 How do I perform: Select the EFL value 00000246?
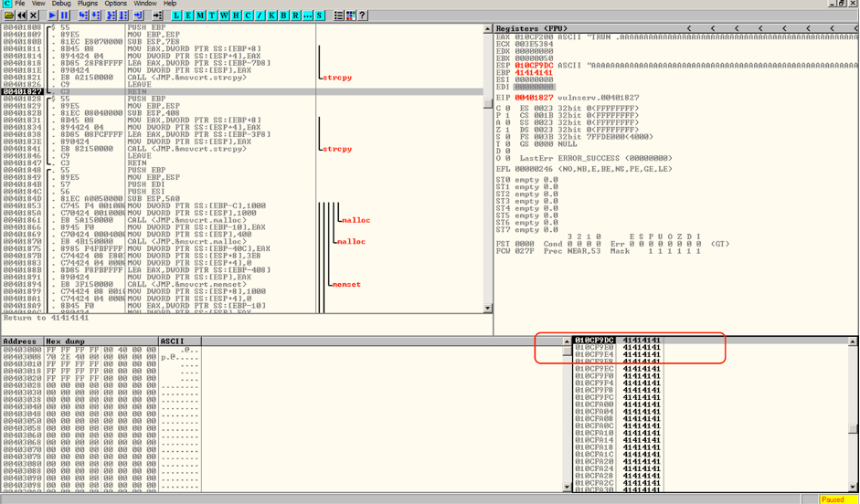534,169
